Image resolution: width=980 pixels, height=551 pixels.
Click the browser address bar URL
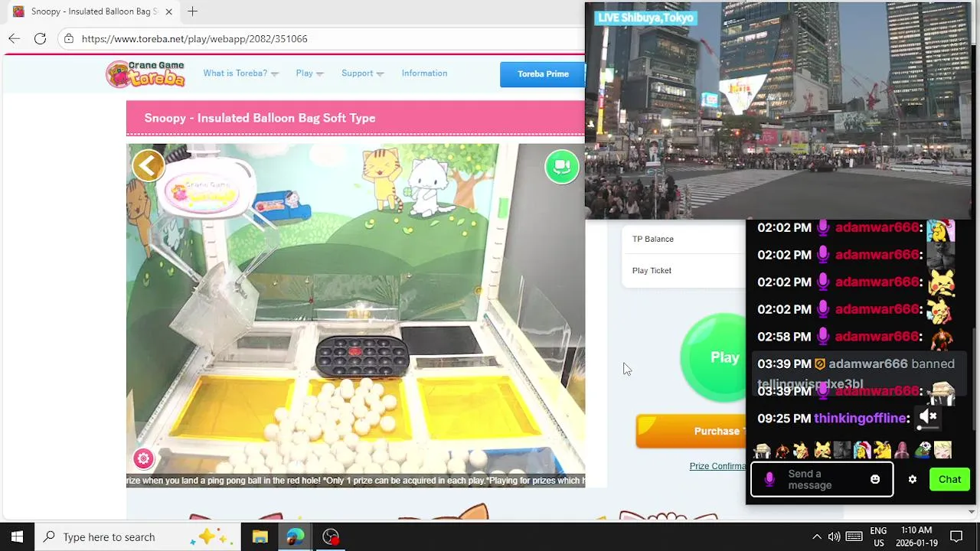[194, 38]
